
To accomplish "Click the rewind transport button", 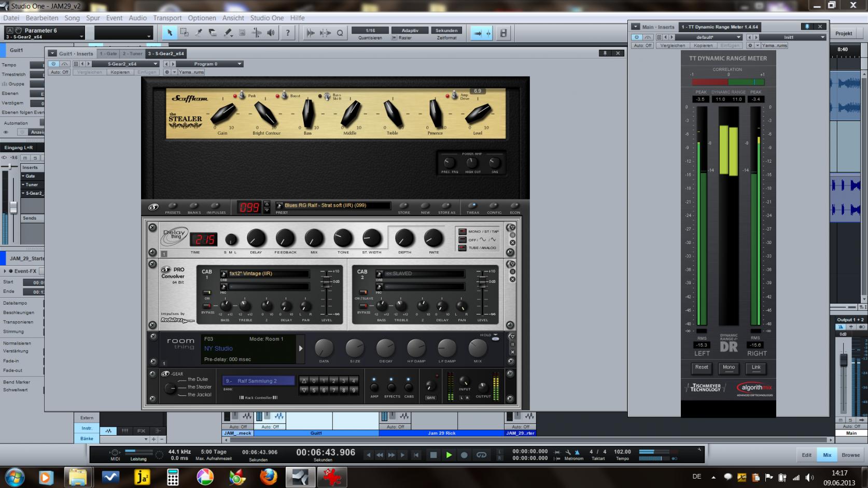I will [x=380, y=455].
